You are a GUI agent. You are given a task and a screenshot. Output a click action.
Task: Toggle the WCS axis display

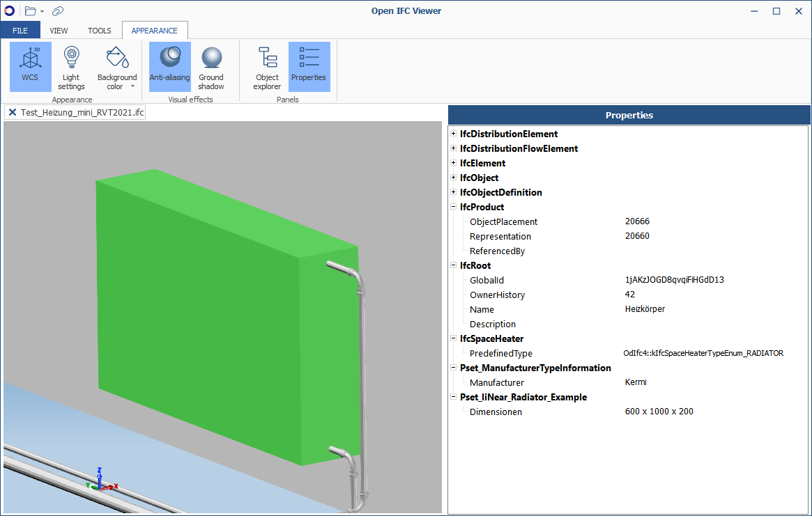pos(30,66)
